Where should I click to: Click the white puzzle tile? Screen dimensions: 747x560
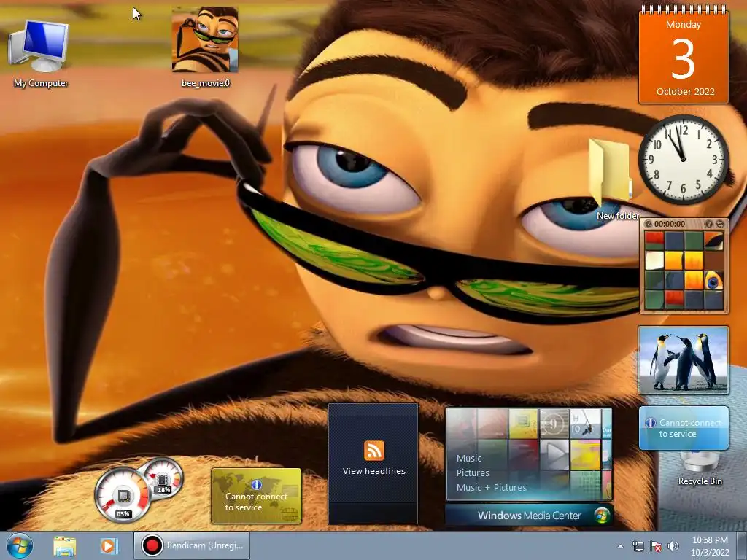point(654,260)
